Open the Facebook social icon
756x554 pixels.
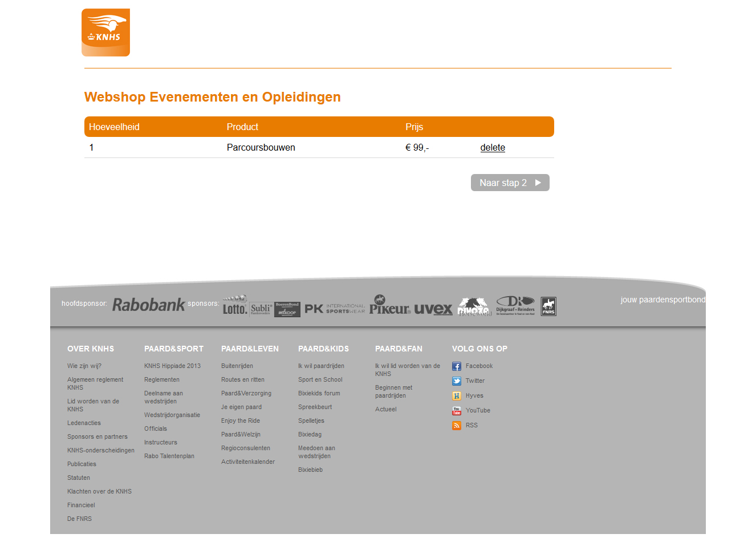coord(457,366)
